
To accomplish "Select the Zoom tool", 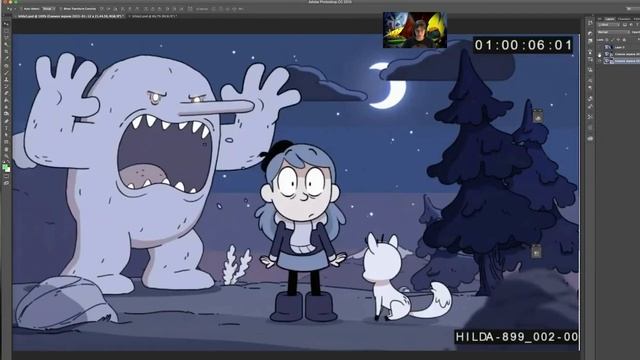I will pyautogui.click(x=6, y=155).
